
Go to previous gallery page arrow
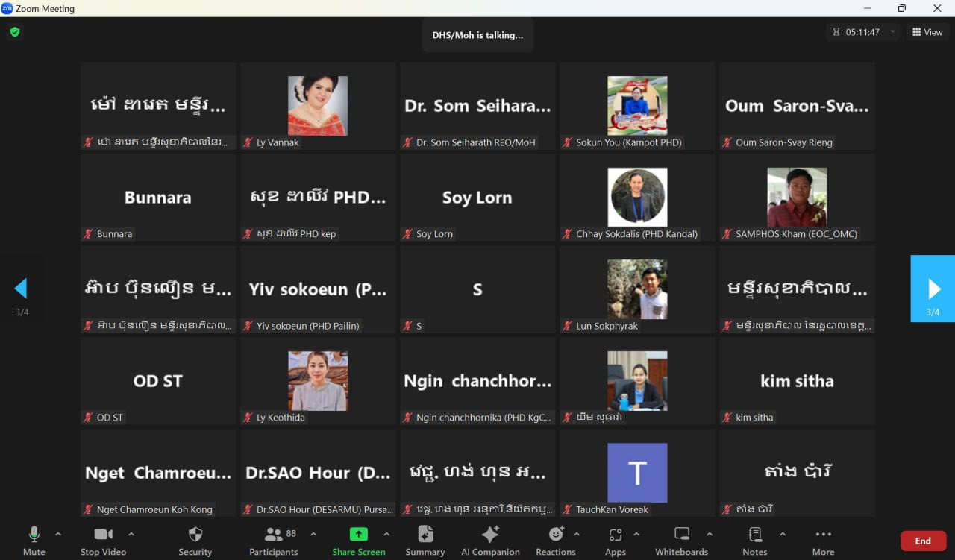(x=21, y=288)
